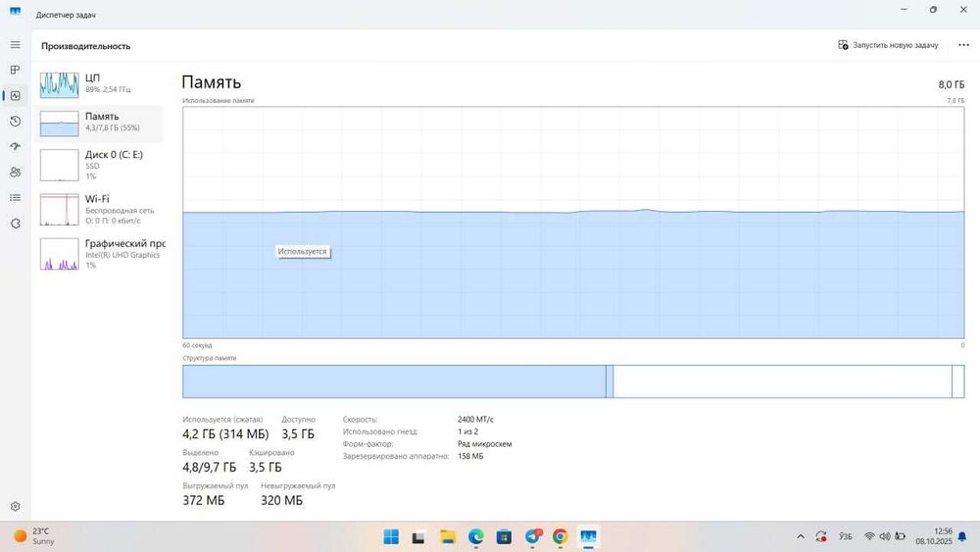980x552 pixels.
Task: Select the Wi-Fi performance item
Action: click(99, 209)
